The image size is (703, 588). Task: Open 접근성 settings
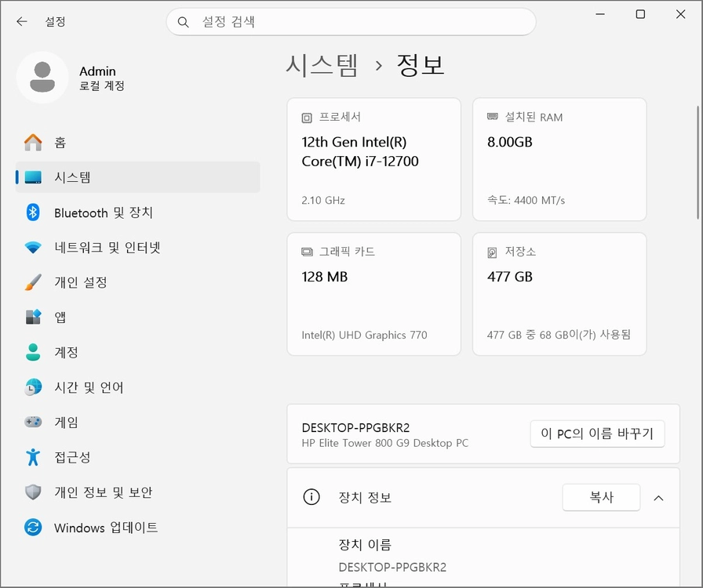[137, 457]
